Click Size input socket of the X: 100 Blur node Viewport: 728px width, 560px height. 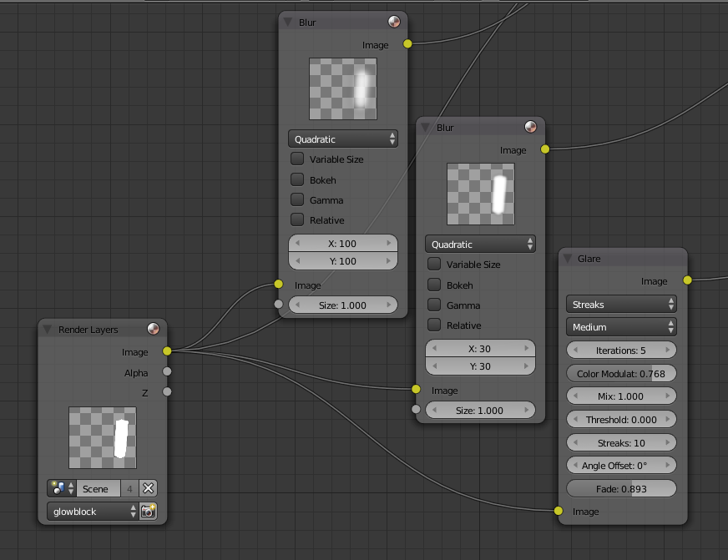(279, 304)
